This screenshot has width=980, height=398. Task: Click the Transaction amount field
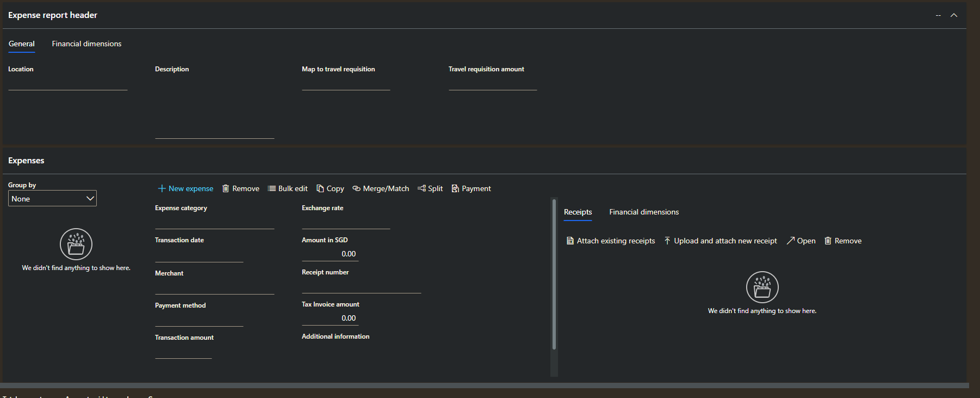(x=183, y=351)
